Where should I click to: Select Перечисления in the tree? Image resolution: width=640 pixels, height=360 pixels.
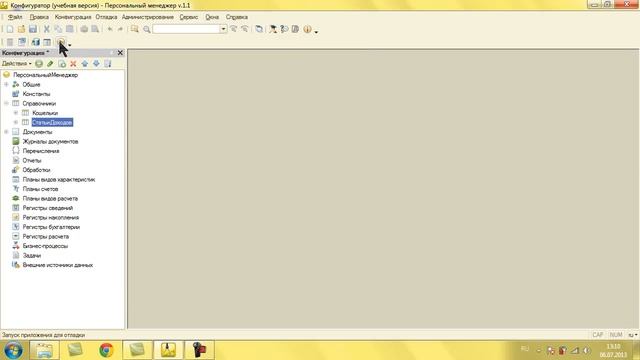coord(41,151)
